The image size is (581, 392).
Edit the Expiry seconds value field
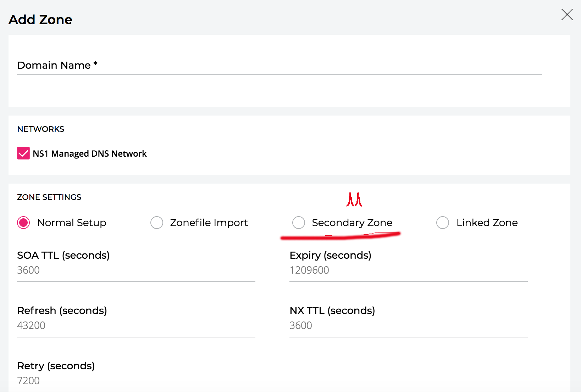coord(408,270)
